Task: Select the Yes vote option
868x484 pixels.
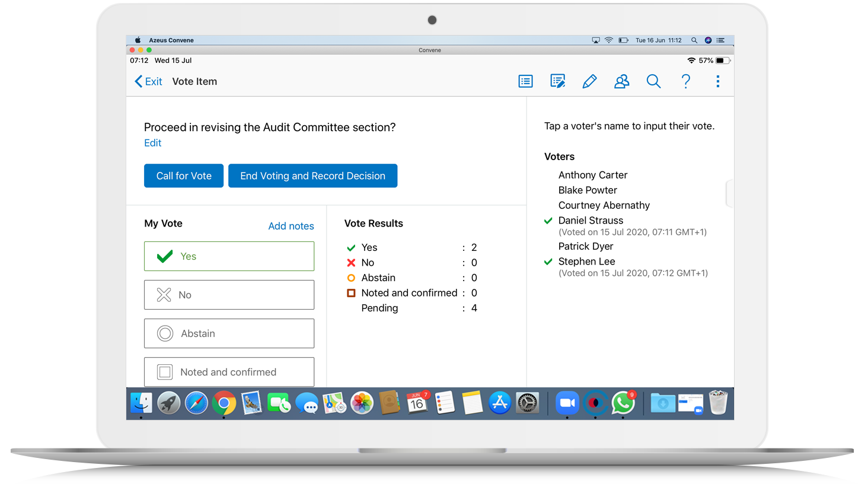Action: 229,256
